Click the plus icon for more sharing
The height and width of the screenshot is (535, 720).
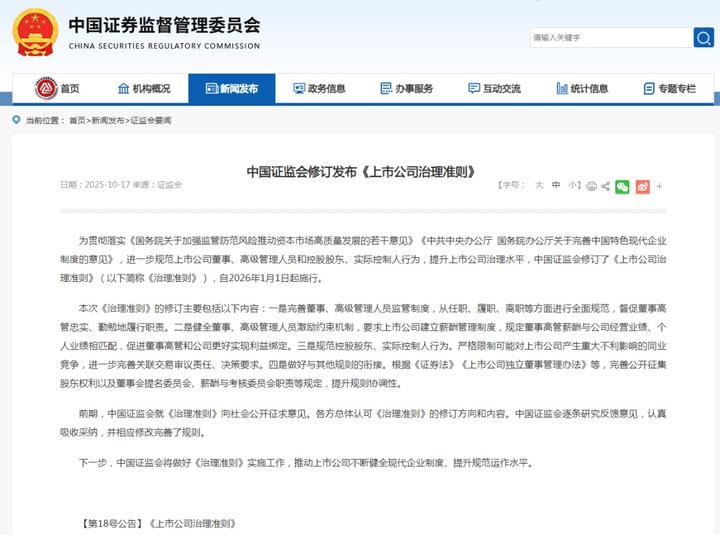[x=659, y=186]
